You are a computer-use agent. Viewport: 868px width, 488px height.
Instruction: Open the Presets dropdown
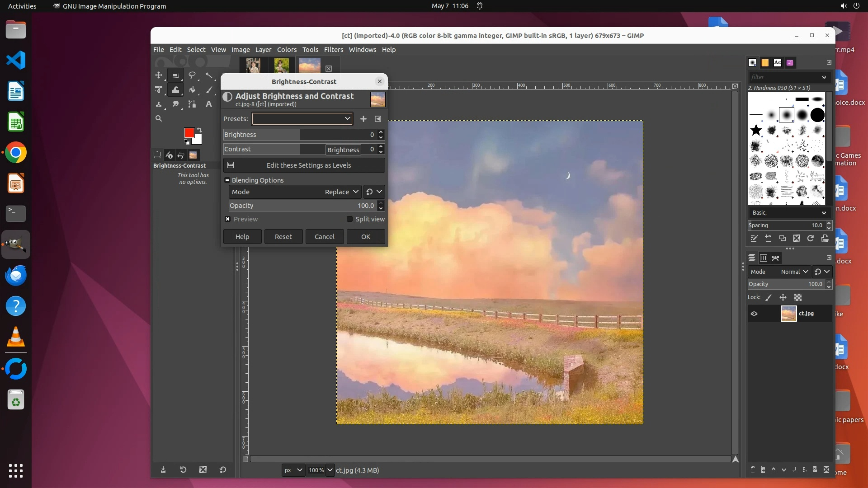click(302, 119)
